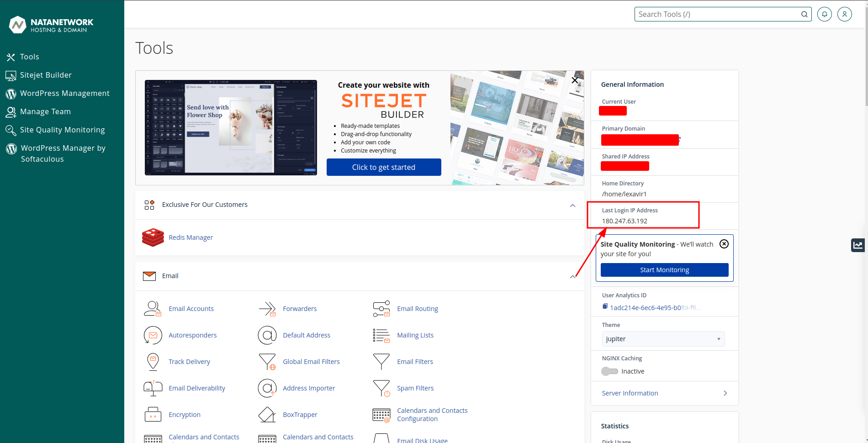Collapse Exclusive For Our Customers section

[x=572, y=206]
